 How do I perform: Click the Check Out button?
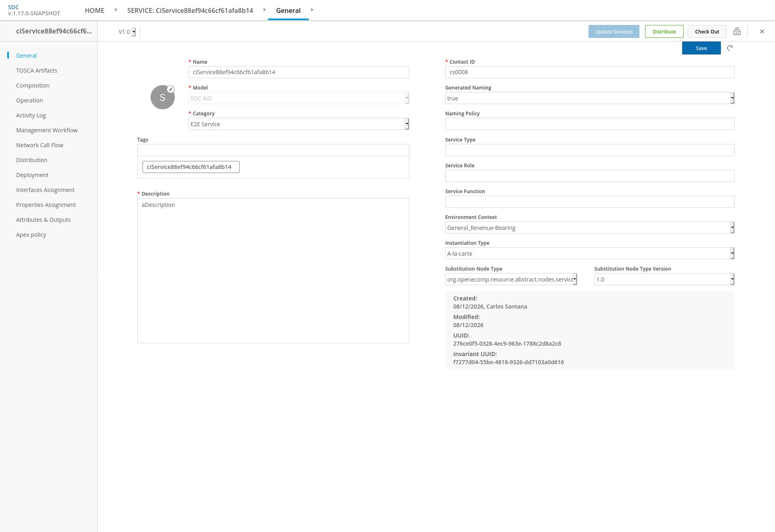pos(707,31)
